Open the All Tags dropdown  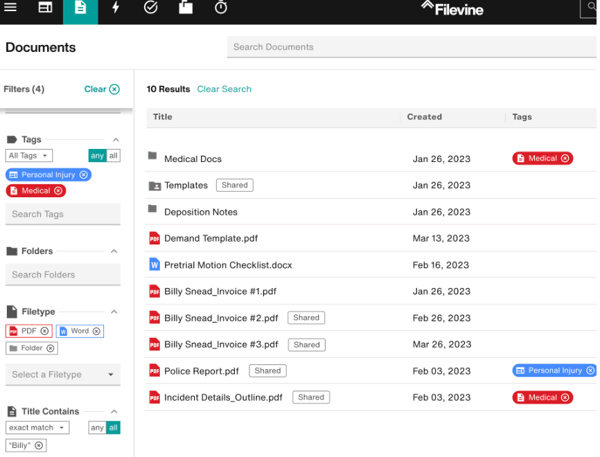29,156
